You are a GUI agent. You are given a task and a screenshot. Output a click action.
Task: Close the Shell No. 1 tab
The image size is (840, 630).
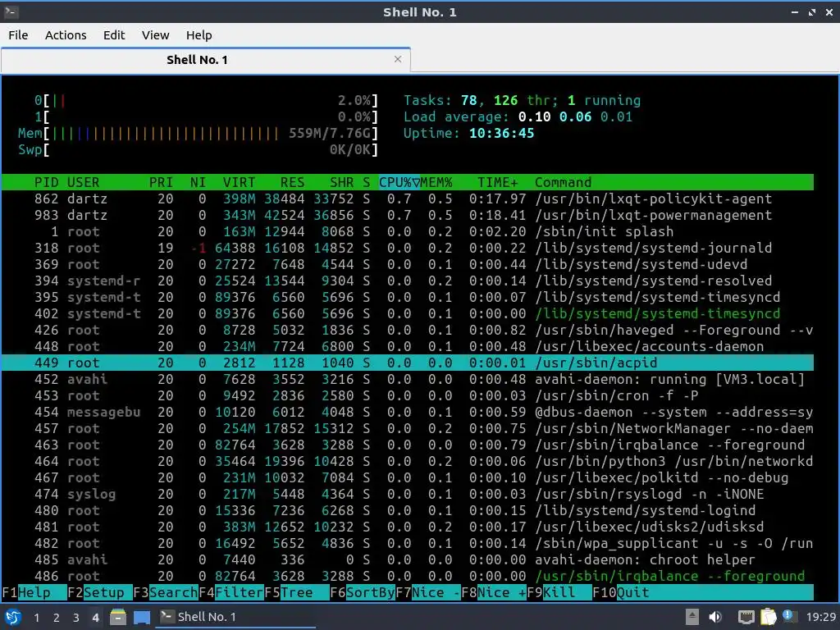click(x=398, y=59)
